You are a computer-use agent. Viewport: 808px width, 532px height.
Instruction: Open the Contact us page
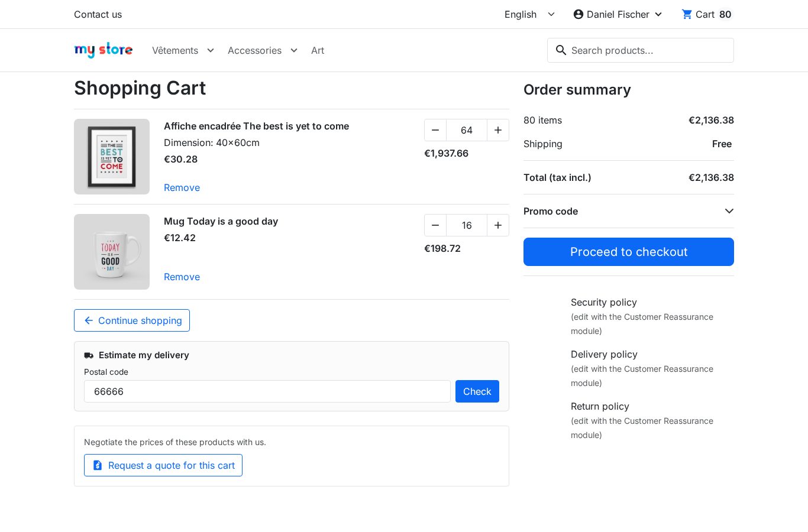98,14
